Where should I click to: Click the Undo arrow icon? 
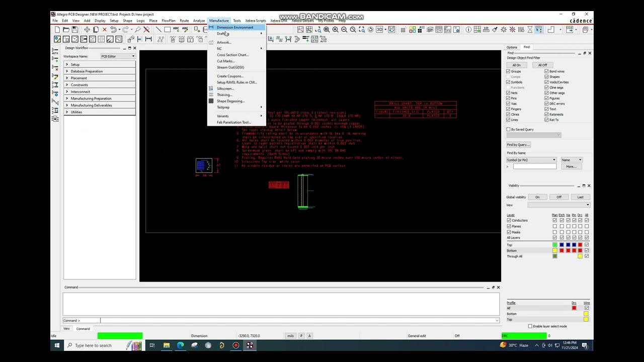point(113,30)
